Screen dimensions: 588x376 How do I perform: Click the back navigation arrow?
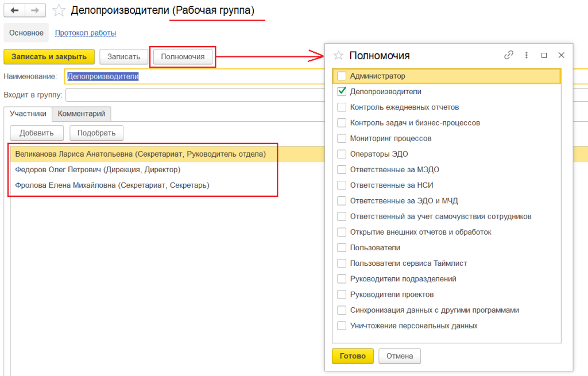coord(15,11)
